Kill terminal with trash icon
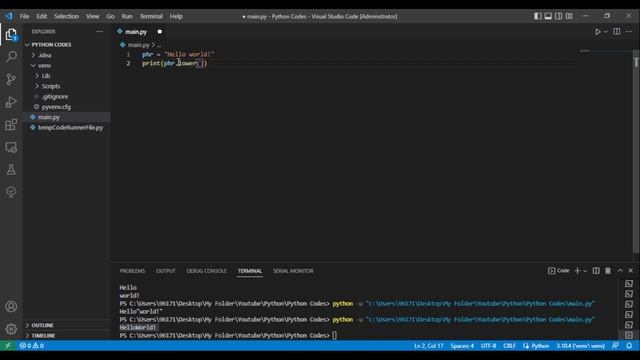The image size is (640, 360). (x=608, y=271)
